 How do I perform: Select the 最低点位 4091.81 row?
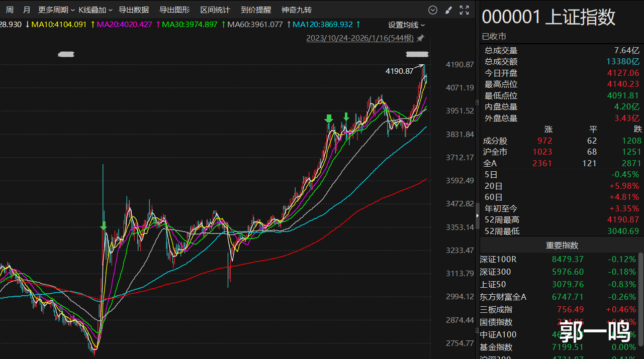coord(562,96)
